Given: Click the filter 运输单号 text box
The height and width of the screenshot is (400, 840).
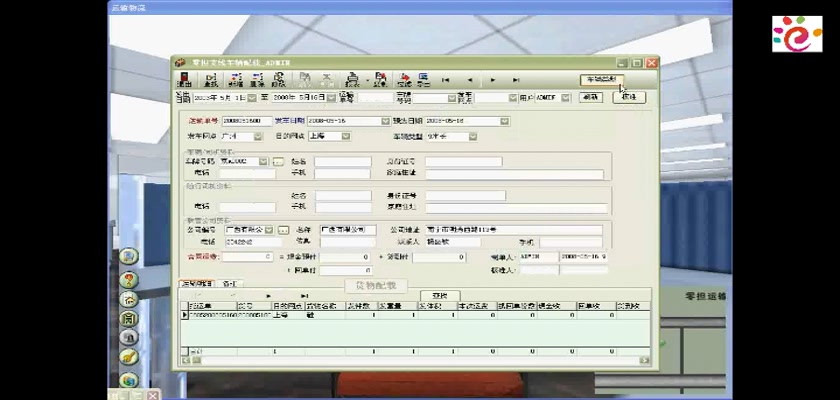Looking at the screenshot, I should click(376, 98).
